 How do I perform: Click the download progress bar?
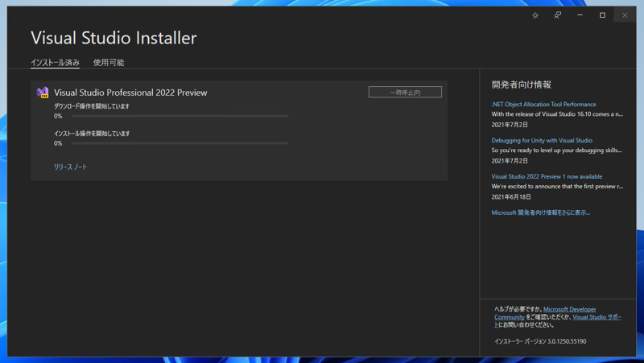(x=180, y=116)
